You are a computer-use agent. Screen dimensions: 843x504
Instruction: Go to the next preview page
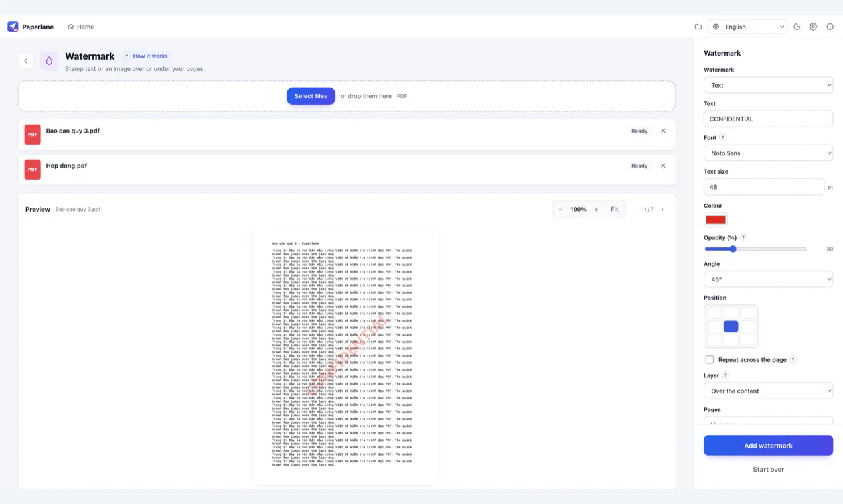point(662,210)
